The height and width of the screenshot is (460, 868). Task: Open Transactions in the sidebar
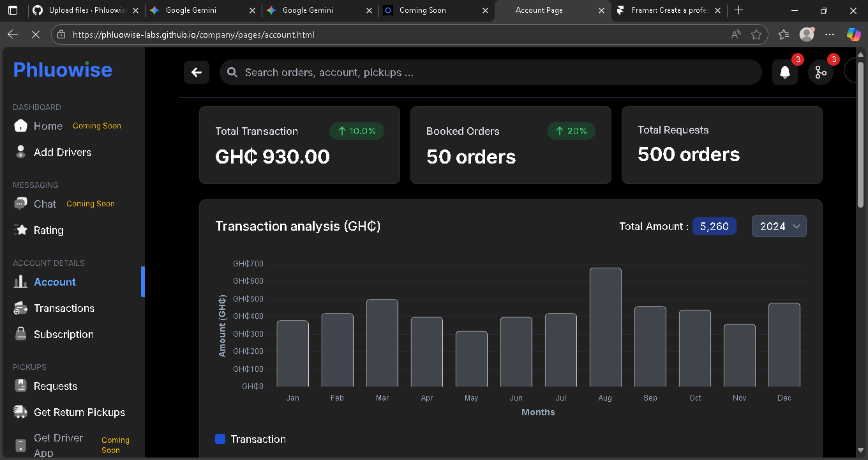tap(64, 308)
